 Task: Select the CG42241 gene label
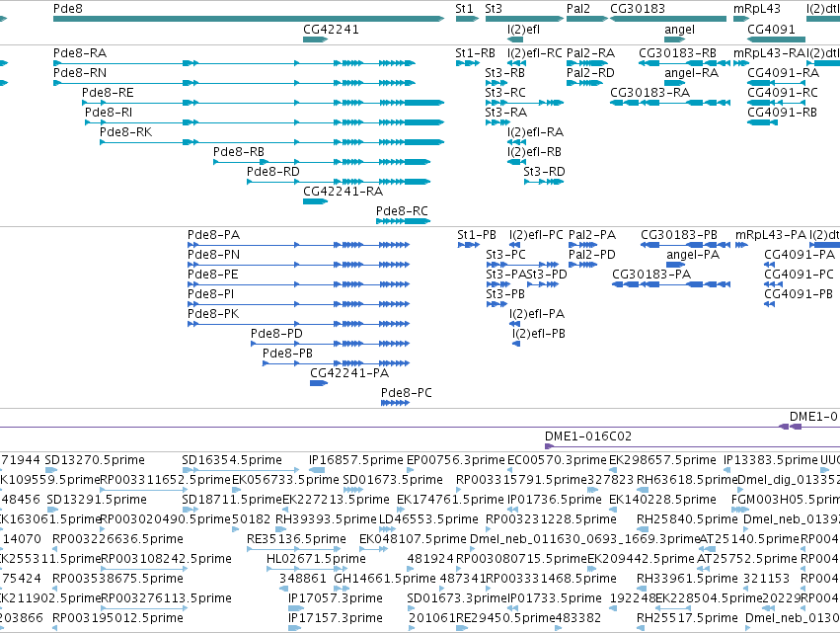tap(331, 30)
